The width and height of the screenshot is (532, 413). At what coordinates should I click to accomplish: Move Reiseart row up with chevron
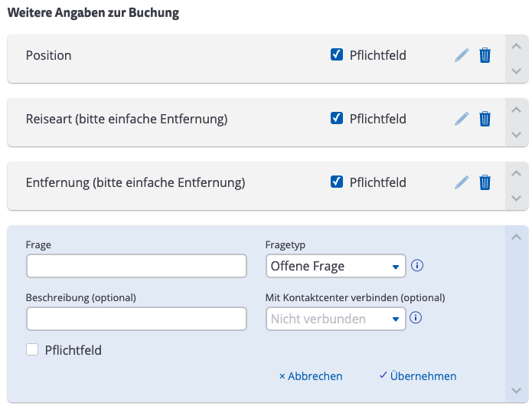click(517, 108)
